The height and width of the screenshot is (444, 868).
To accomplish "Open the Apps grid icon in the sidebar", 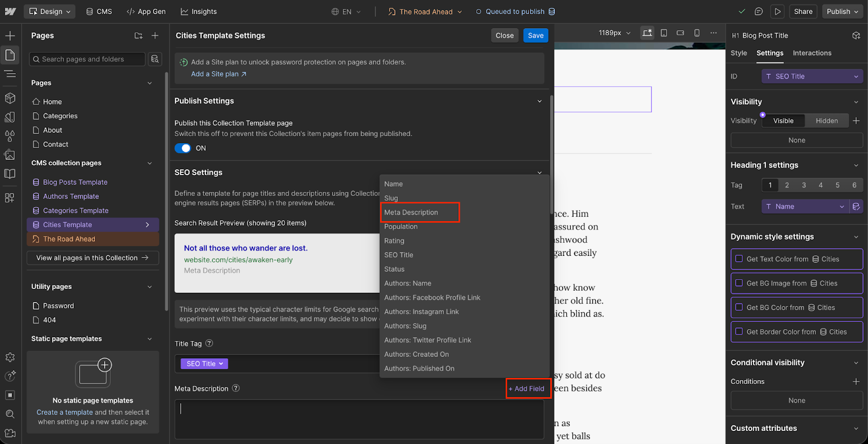I will pyautogui.click(x=10, y=198).
